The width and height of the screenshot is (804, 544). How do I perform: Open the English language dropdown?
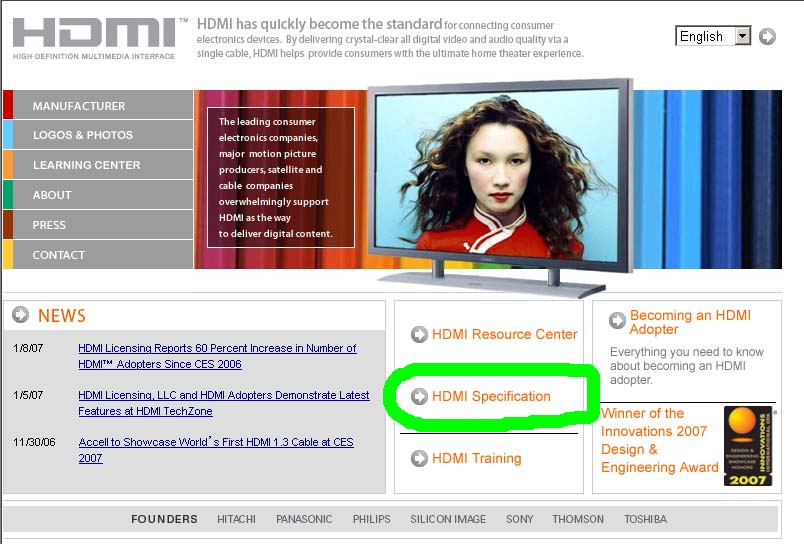[713, 36]
